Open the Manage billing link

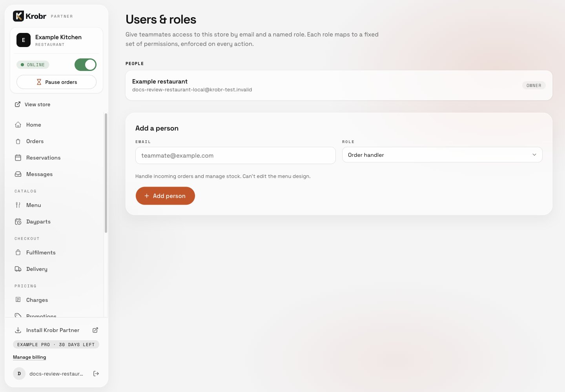pos(29,357)
